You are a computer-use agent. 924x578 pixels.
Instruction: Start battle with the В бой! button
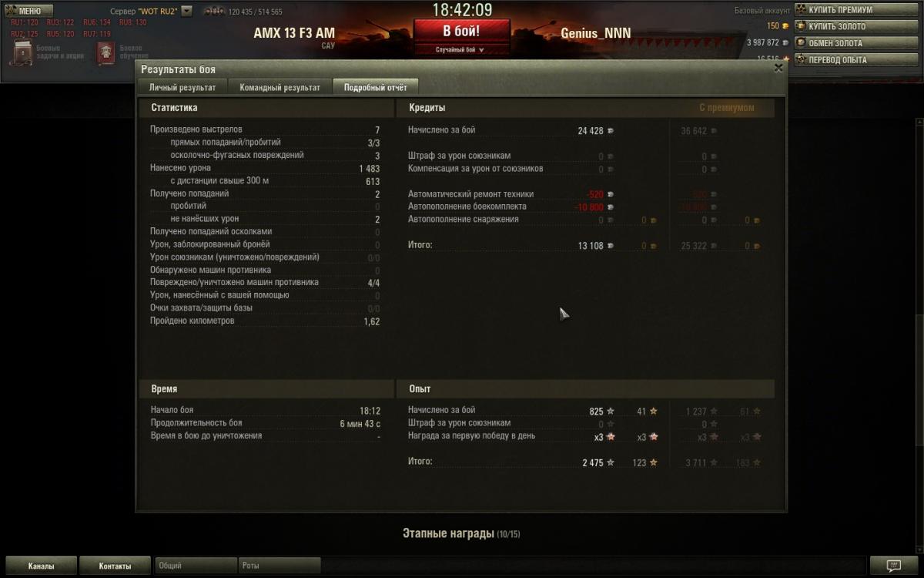pyautogui.click(x=461, y=31)
